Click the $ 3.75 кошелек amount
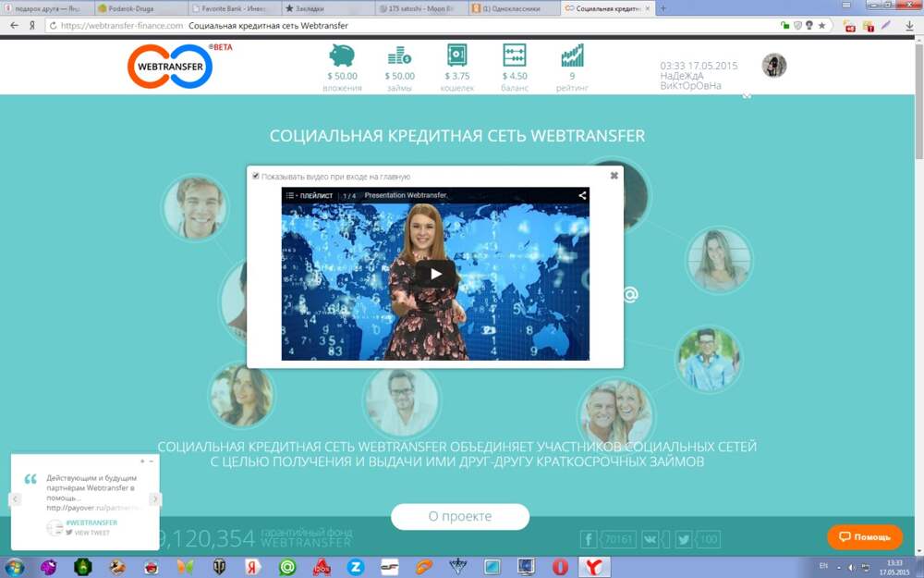The height and width of the screenshot is (578, 924). 457,76
